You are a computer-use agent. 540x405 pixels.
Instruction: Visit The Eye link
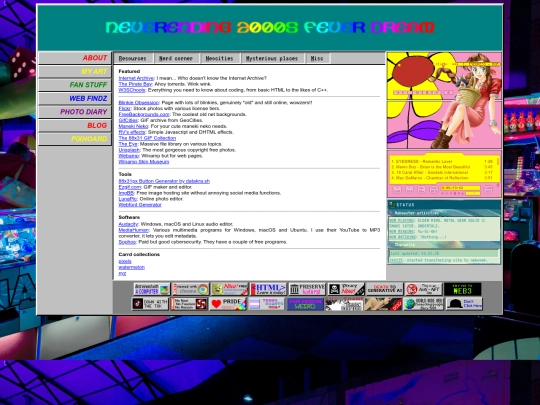pos(128,144)
